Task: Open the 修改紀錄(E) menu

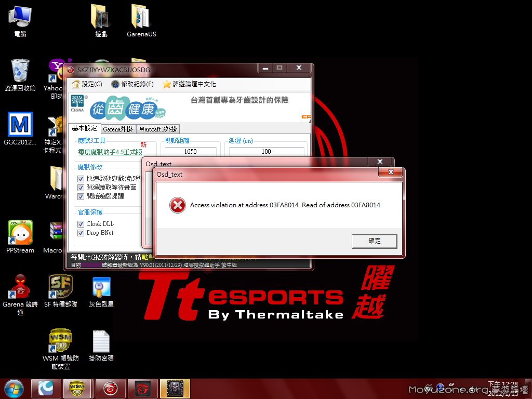Action: coord(132,84)
